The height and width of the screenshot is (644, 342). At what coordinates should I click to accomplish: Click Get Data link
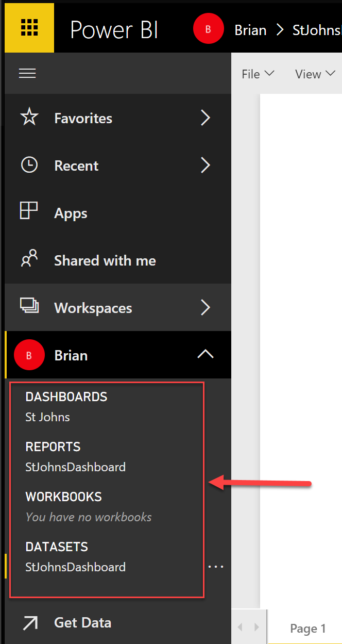(83, 622)
